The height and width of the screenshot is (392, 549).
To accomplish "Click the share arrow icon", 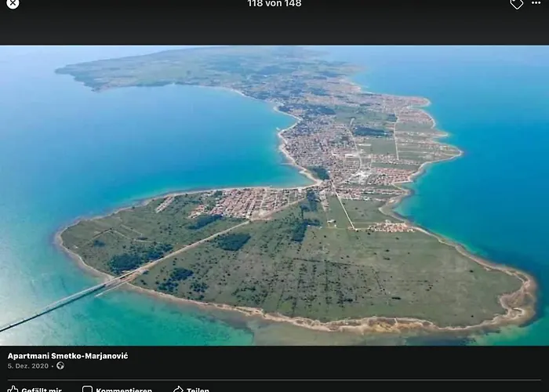I will click(178, 389).
